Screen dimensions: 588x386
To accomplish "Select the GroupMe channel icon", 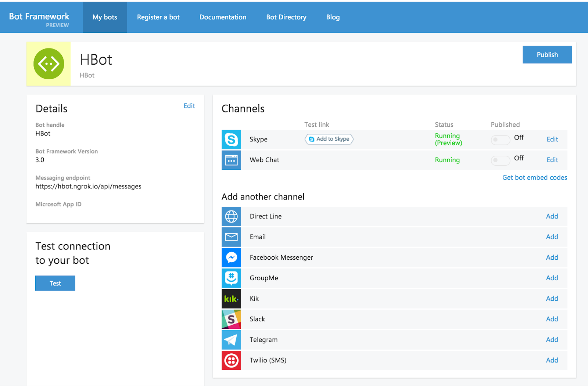I will 231,278.
